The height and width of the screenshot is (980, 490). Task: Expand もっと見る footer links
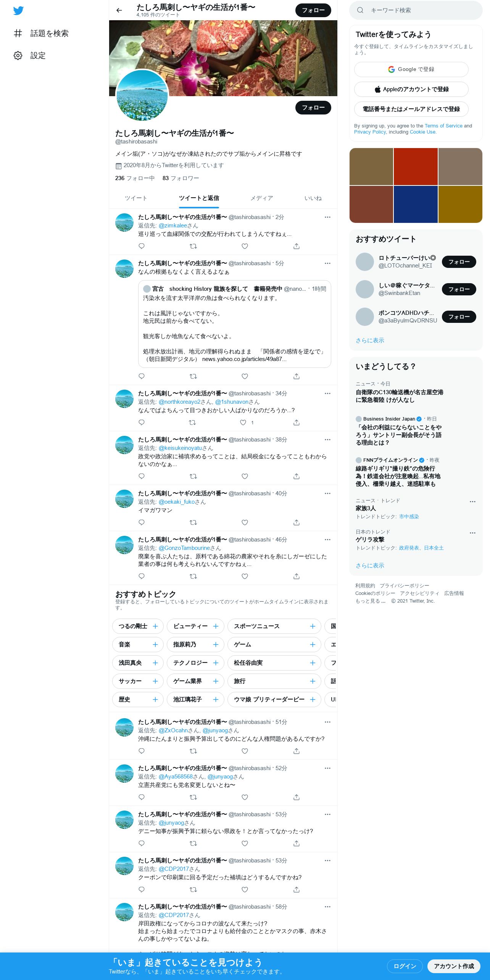pos(370,601)
